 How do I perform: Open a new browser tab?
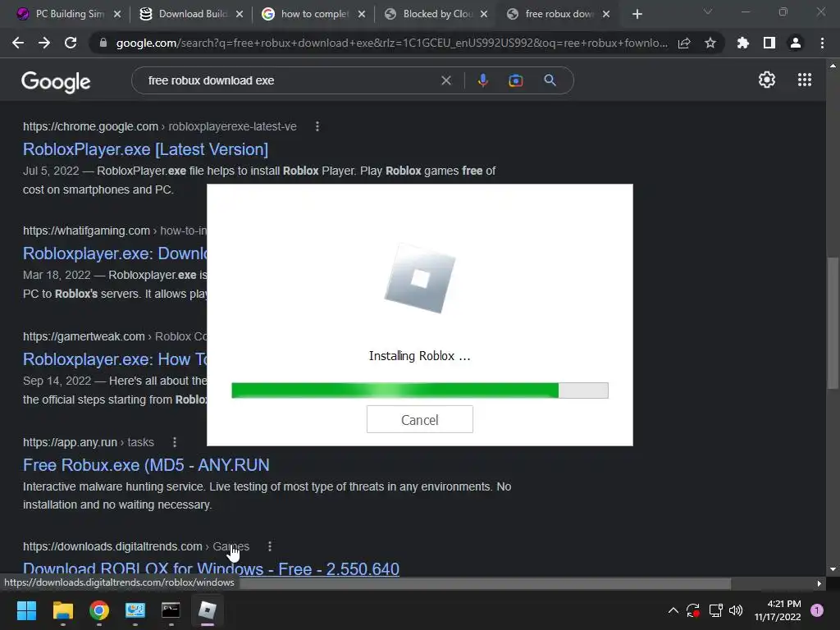click(637, 14)
